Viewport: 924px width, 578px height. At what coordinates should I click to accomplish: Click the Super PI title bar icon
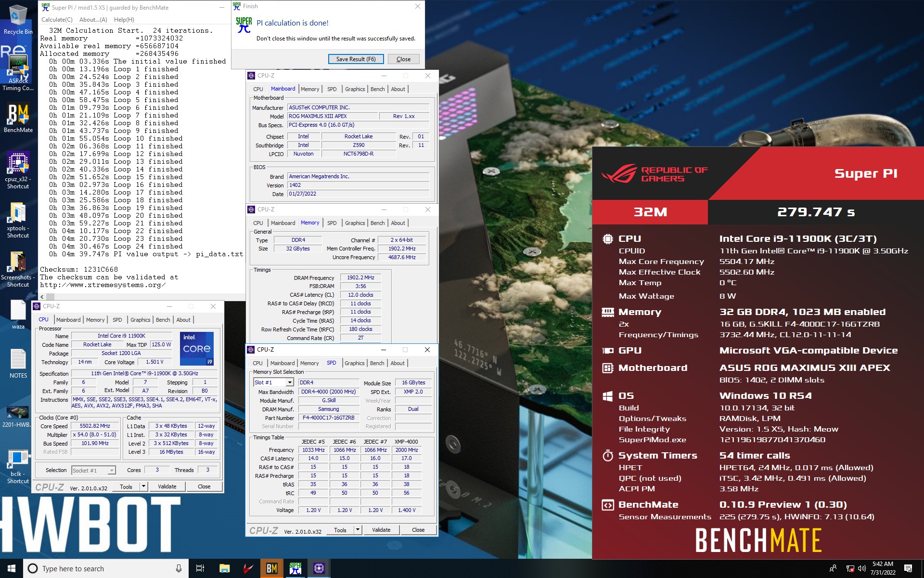pos(46,7)
